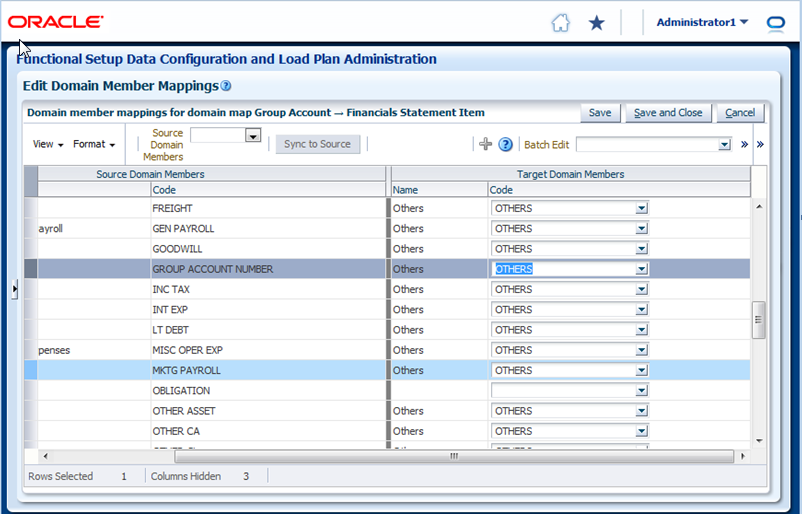This screenshot has height=514, width=802.
Task: Open target code dropdown for OTHER CA row
Action: [x=641, y=431]
